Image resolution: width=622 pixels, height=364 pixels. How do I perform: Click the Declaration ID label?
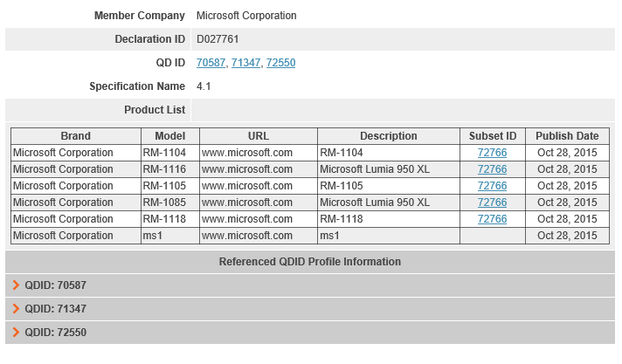pos(150,39)
